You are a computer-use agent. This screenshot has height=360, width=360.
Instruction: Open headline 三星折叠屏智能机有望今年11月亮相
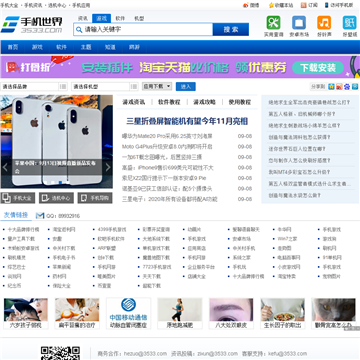187,121
